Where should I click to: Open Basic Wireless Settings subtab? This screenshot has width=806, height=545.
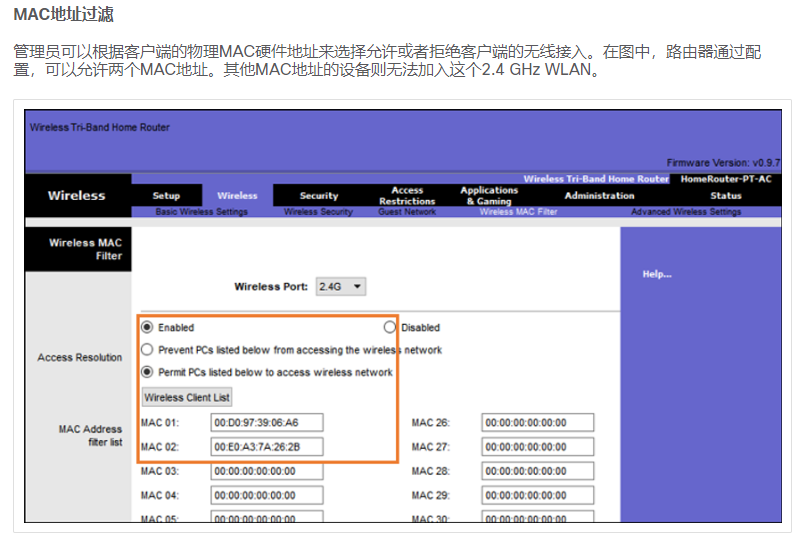[202, 212]
